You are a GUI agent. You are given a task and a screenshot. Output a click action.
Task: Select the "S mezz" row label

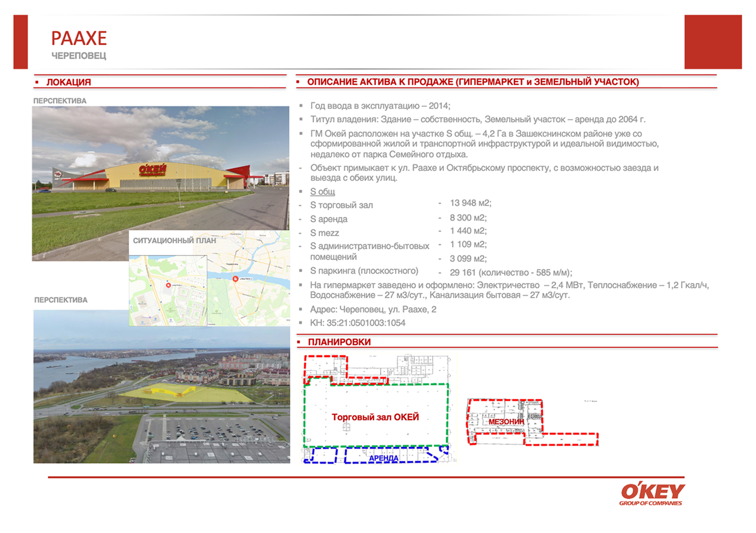pos(324,233)
